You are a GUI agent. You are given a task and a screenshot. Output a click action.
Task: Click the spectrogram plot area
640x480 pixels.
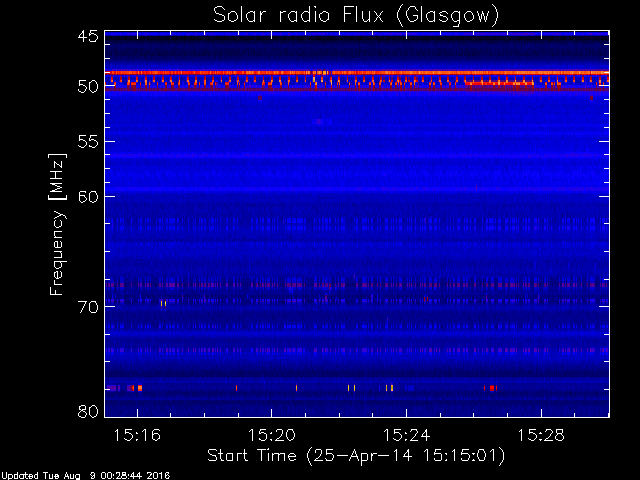(x=357, y=224)
